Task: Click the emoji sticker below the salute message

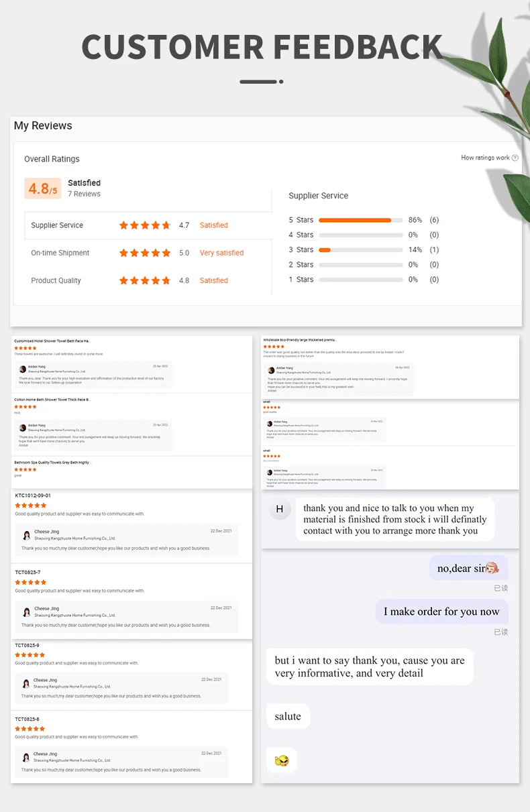Action: pyautogui.click(x=282, y=760)
